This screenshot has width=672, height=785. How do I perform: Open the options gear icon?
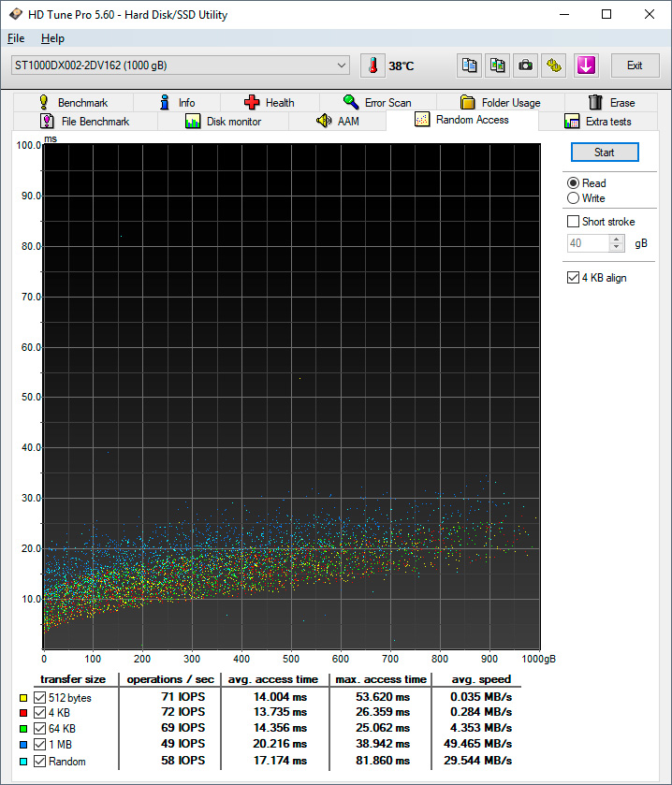point(555,65)
